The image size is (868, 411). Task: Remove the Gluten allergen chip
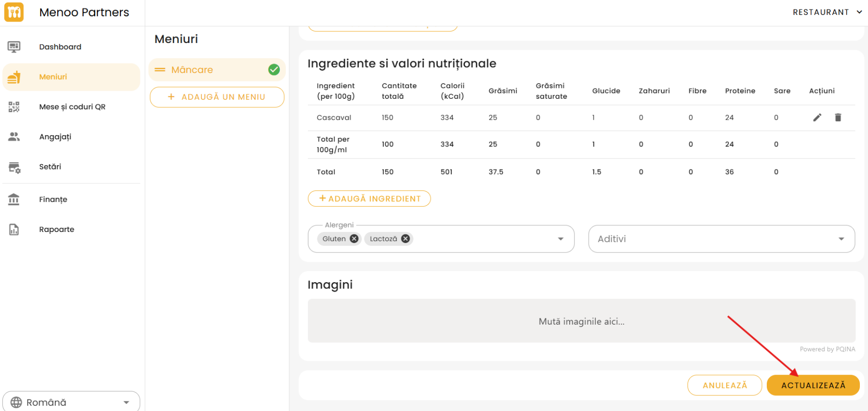click(354, 239)
